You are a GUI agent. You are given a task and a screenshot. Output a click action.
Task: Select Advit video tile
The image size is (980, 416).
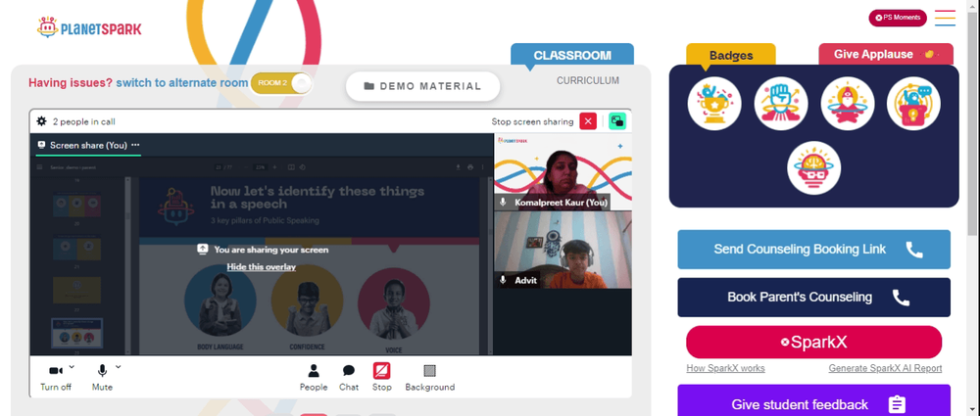[563, 250]
